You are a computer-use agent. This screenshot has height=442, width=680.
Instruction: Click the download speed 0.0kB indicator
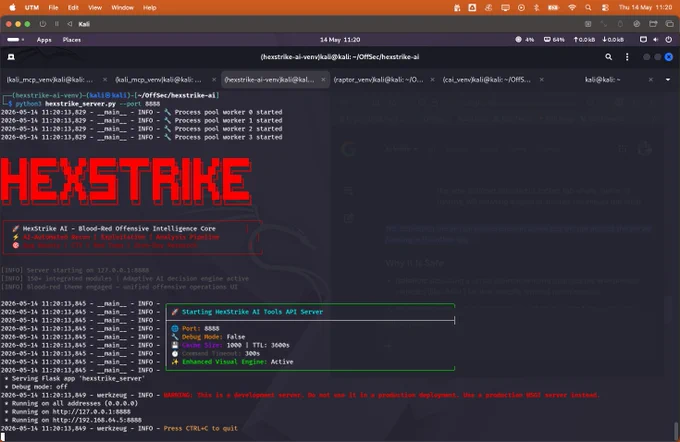[x=613, y=39]
